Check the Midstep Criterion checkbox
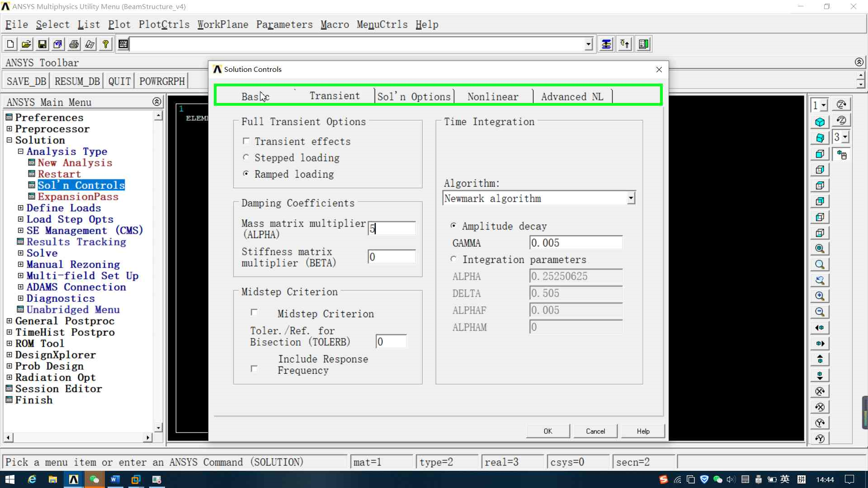Image resolution: width=868 pixels, height=488 pixels. pyautogui.click(x=254, y=313)
